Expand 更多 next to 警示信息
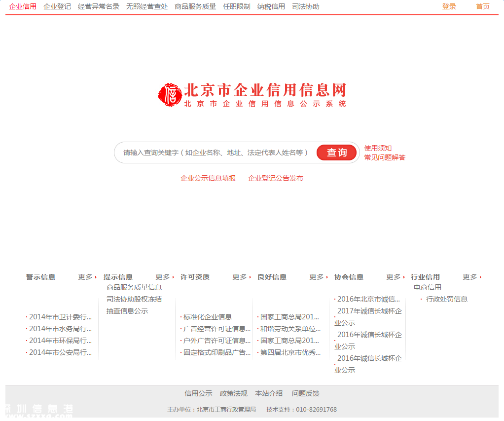Screen dimensions: 504x421 pos(87,277)
